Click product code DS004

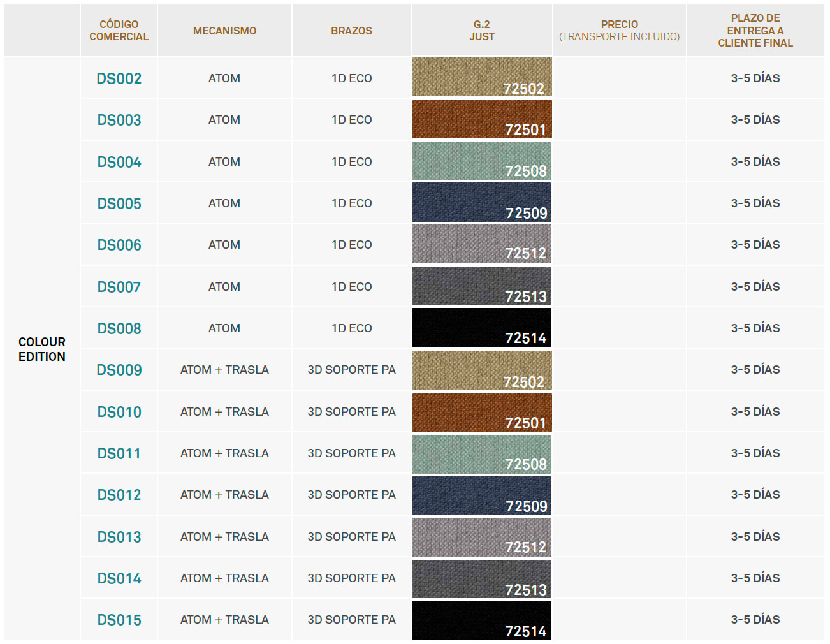click(119, 162)
